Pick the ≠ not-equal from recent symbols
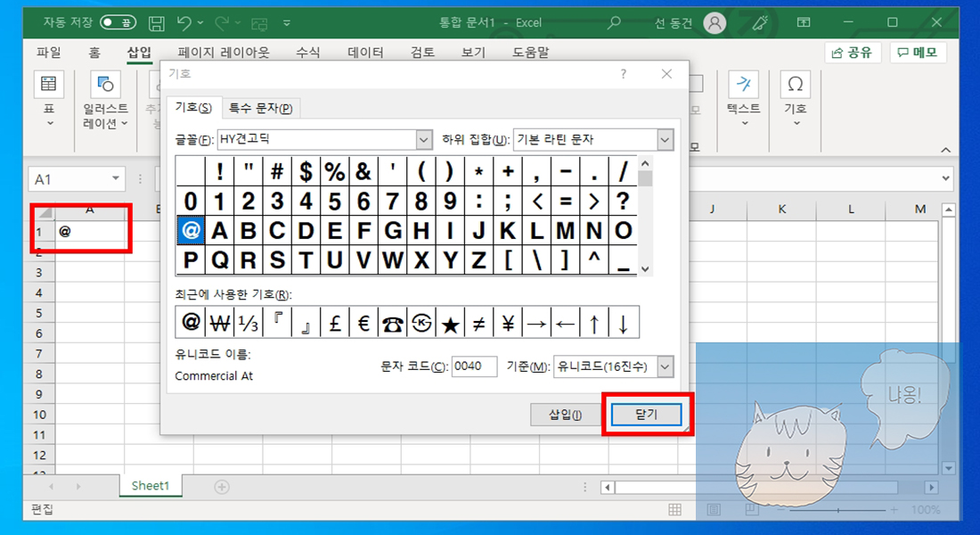This screenshot has width=980, height=535. [478, 322]
